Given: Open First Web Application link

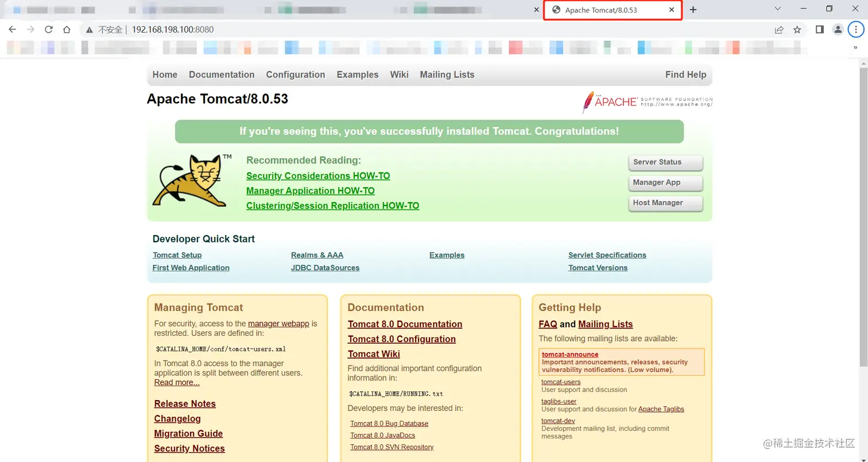Looking at the screenshot, I should click(x=191, y=267).
